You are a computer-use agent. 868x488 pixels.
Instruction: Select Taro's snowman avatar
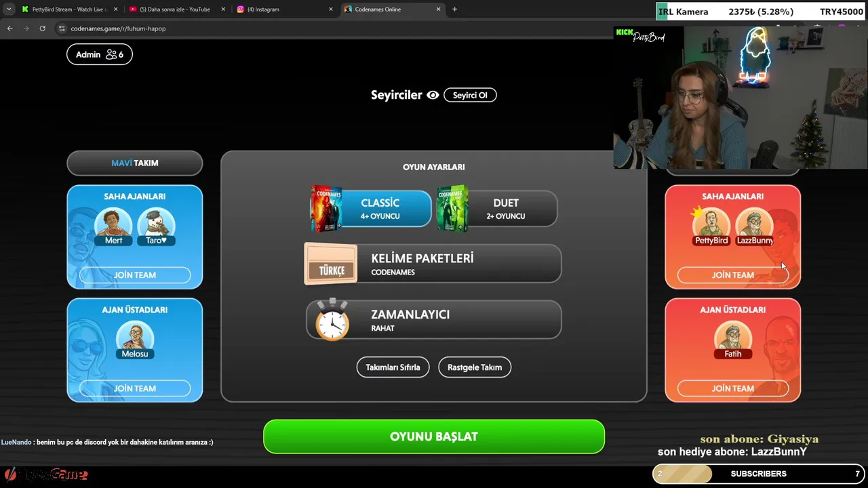(x=156, y=224)
